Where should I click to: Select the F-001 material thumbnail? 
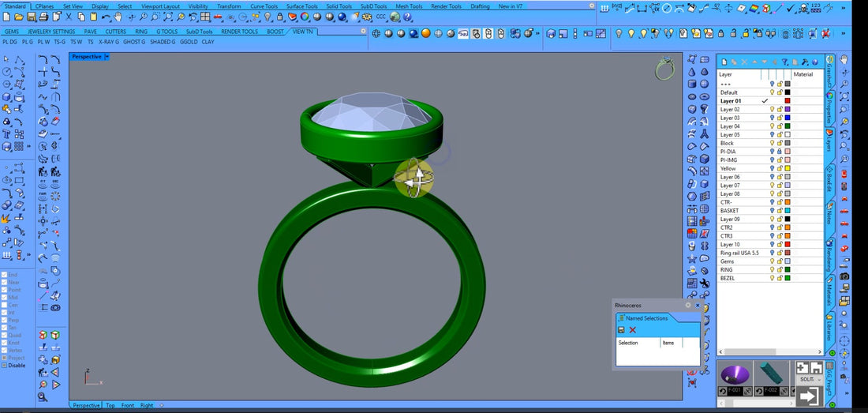(735, 375)
